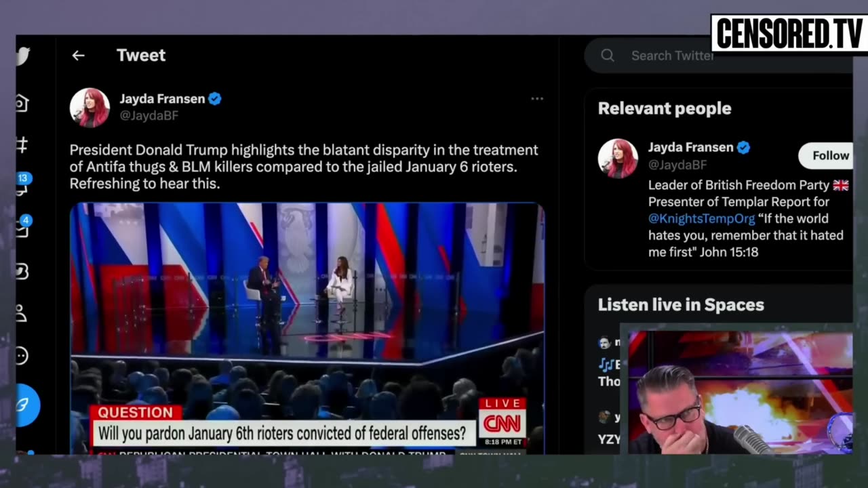
Task: Click the John 15:18 quote in bio
Action: click(746, 235)
